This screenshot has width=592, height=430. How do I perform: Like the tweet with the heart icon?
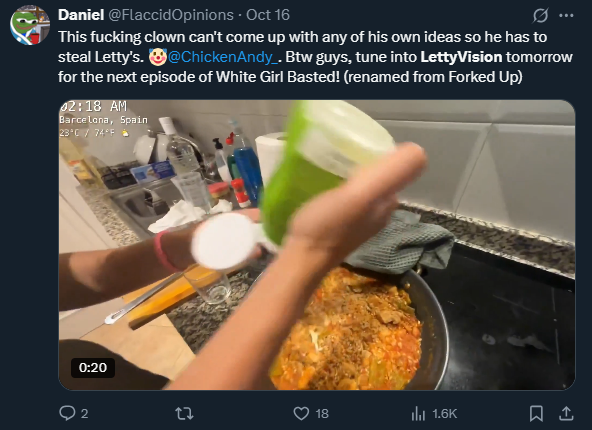click(301, 413)
